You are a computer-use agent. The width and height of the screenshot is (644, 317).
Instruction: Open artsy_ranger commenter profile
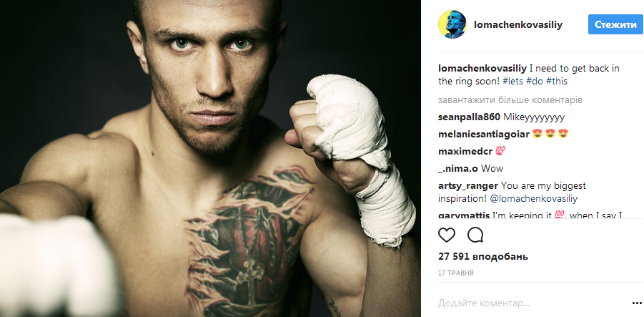tap(468, 186)
